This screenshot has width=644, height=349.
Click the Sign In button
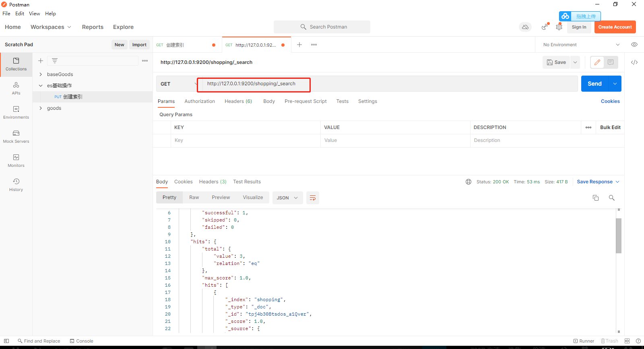tap(579, 27)
